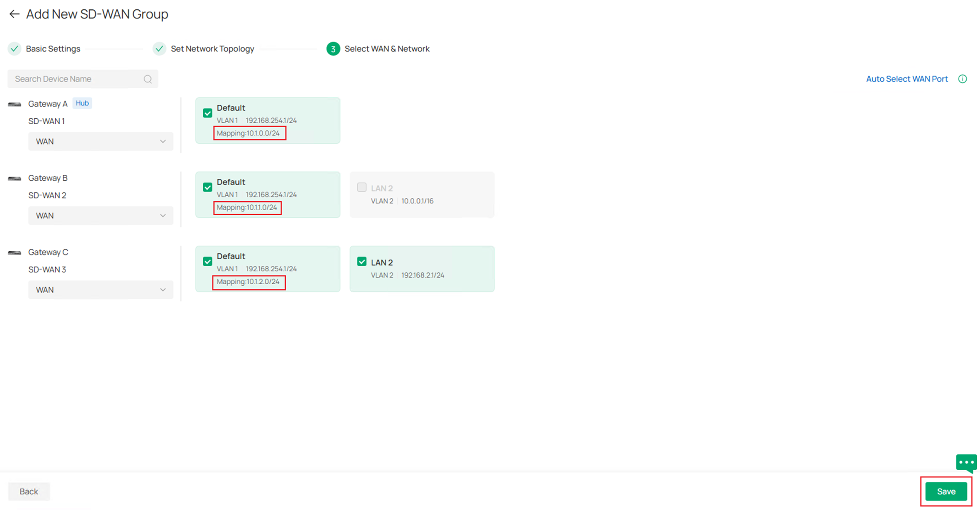
Task: Click the Gateway B device icon
Action: click(14, 178)
